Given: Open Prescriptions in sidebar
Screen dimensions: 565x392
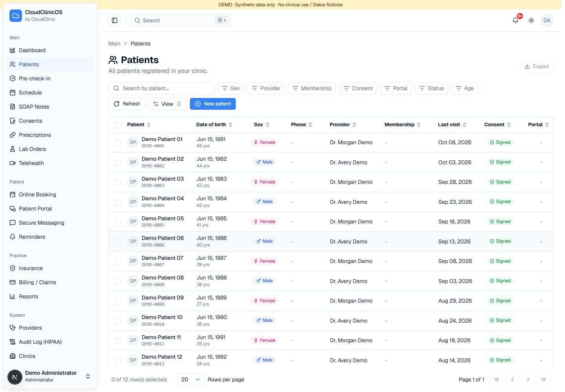Looking at the screenshot, I should pos(50,135).
